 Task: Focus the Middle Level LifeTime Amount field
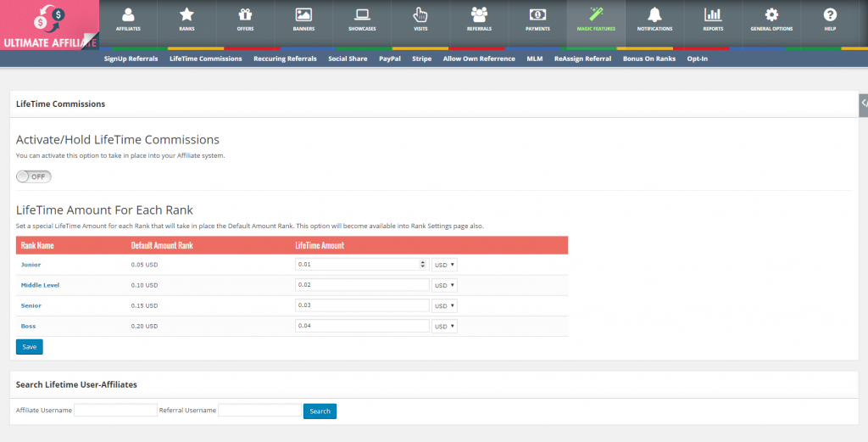362,285
